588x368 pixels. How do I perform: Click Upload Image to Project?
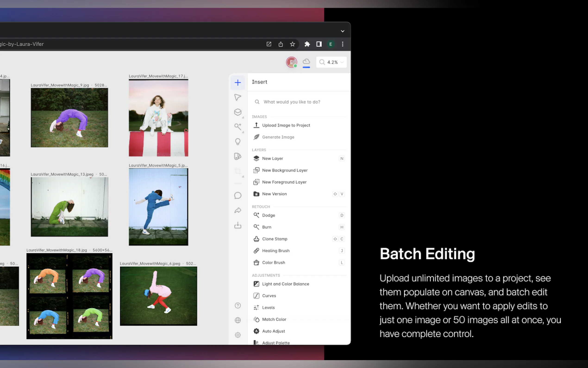tap(286, 125)
